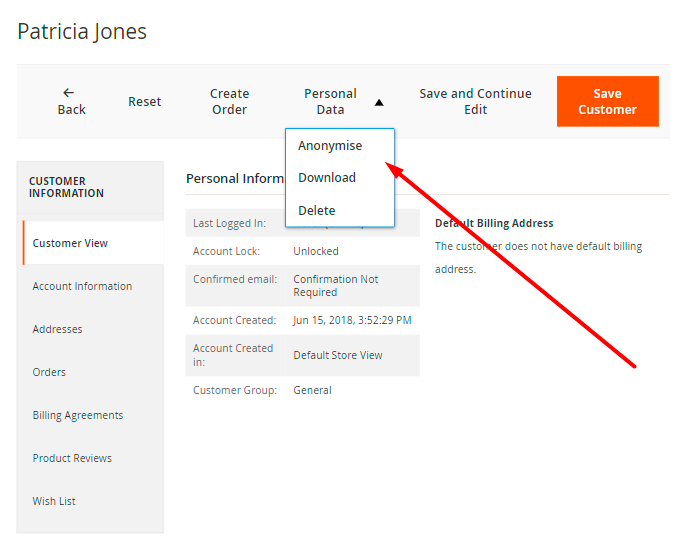The height and width of the screenshot is (547, 684).
Task: Open the Billing Agreements tab
Action: coord(78,415)
